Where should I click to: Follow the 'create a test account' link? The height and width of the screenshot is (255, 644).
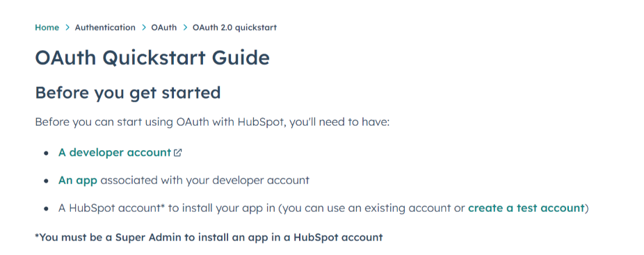tap(526, 208)
